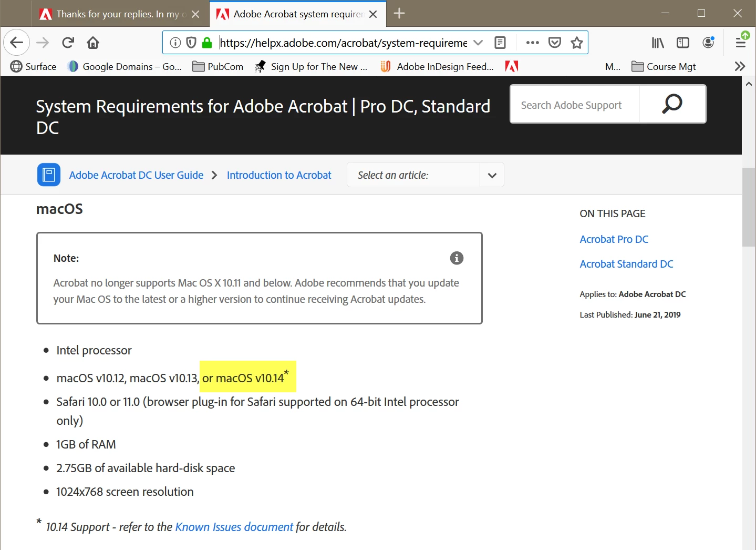
Task: Toggle reader view icon
Action: [x=500, y=43]
